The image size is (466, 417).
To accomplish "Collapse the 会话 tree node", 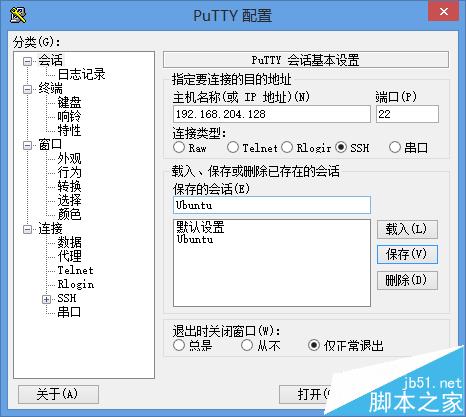I will [x=28, y=61].
